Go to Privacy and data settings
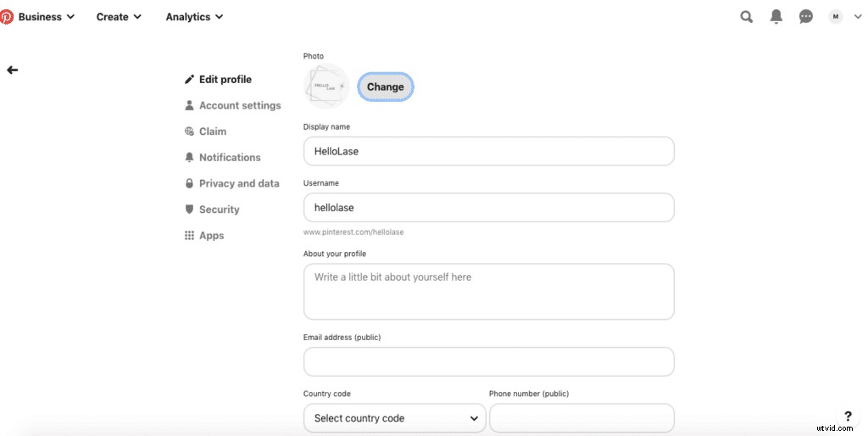The height and width of the screenshot is (436, 868). pos(238,183)
